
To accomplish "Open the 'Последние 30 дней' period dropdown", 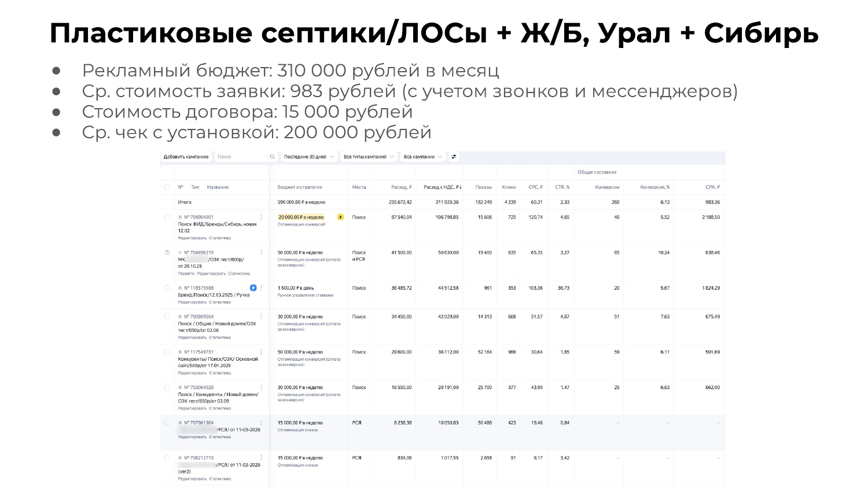I will pyautogui.click(x=309, y=157).
